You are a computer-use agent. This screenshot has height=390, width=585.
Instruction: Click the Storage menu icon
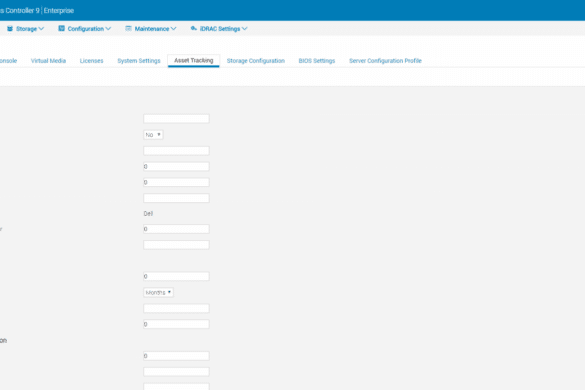10,29
